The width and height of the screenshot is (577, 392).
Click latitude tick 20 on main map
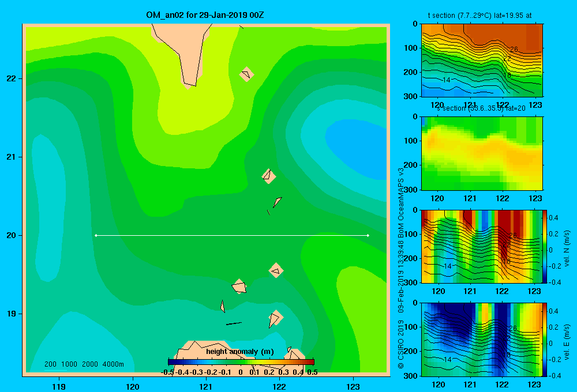coord(12,235)
